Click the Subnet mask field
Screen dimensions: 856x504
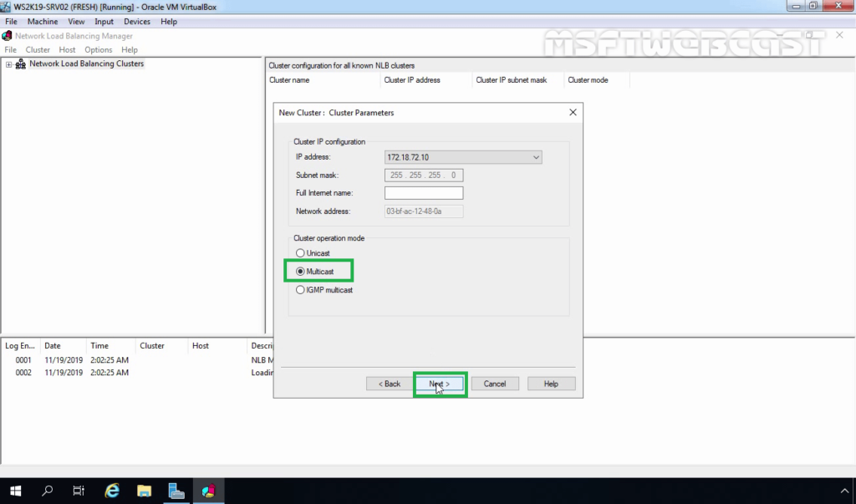coord(424,176)
